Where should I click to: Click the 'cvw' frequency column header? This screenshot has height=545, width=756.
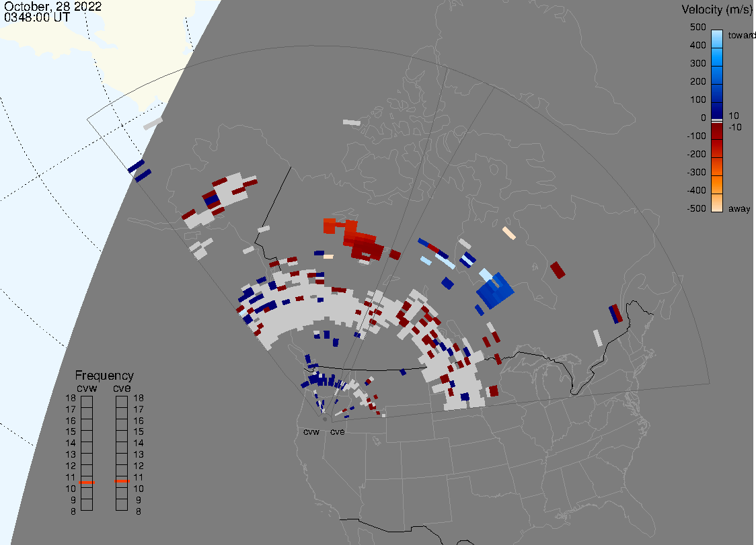pos(87,388)
